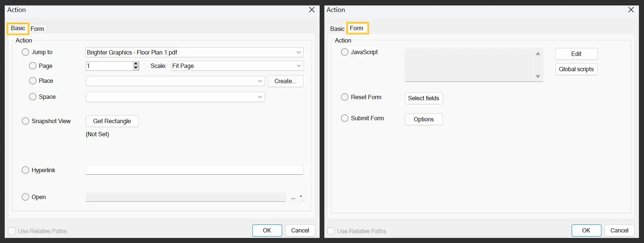Click the JavaScript code text area
Image resolution: width=644 pixels, height=243 pixels.
[x=469, y=65]
